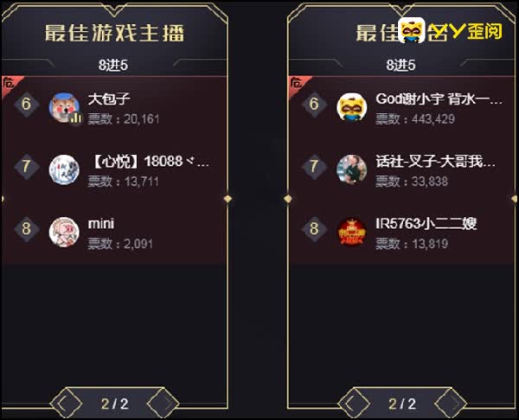Select 8进5 tab in right panel
The height and width of the screenshot is (420, 519).
400,65
